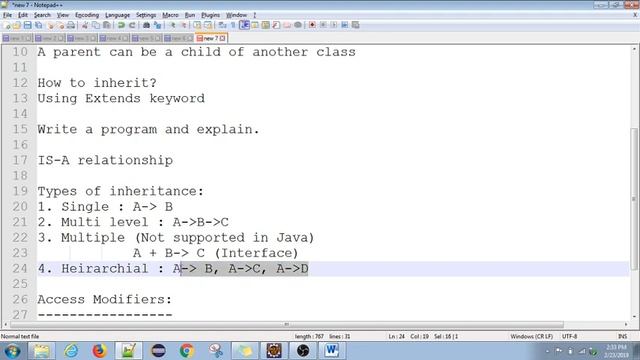640x360 pixels.
Task: Toggle Show All Characters icon
Action: (233, 25)
